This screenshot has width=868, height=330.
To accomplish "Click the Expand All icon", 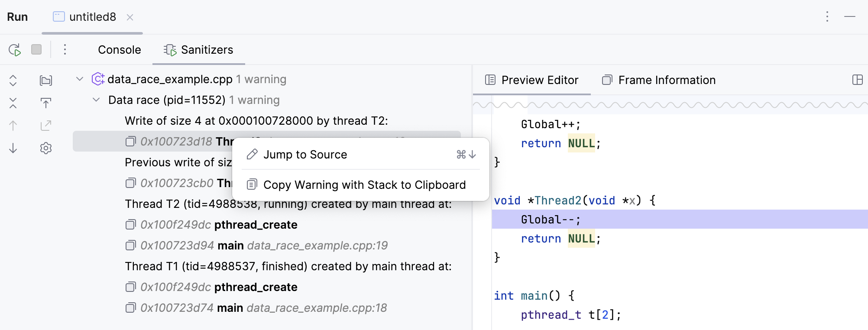I will pyautogui.click(x=13, y=81).
